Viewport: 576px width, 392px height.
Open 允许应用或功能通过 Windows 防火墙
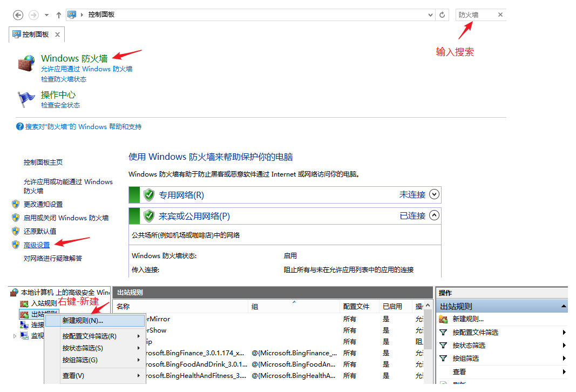coord(68,186)
